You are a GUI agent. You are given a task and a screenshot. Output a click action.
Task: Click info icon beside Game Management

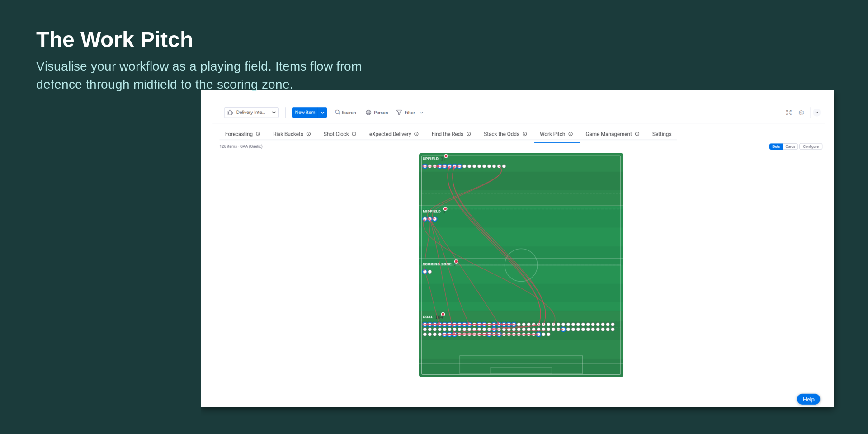637,134
